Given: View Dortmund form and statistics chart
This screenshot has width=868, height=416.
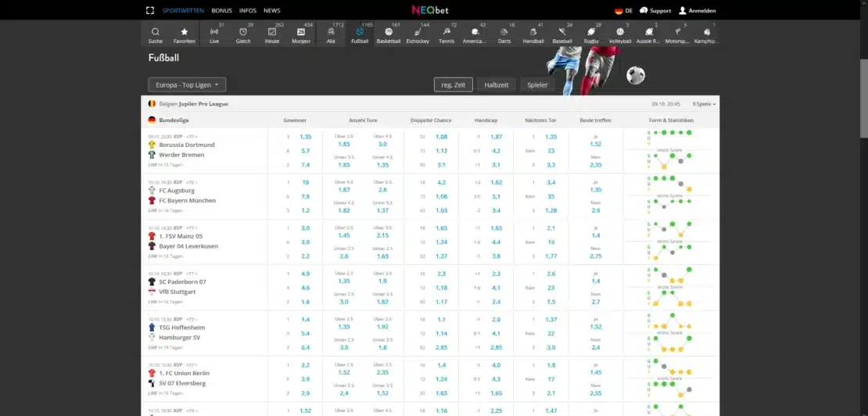Looking at the screenshot, I should (x=671, y=150).
